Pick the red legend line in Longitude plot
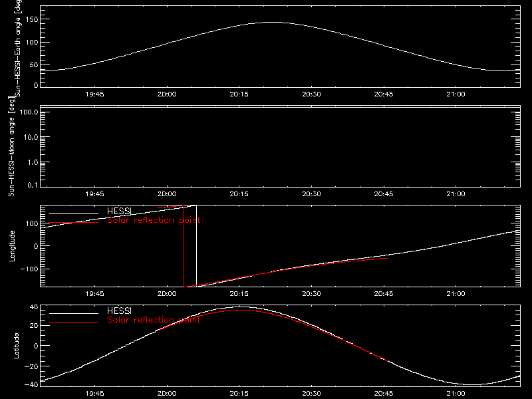The height and width of the screenshot is (399, 532). (74, 223)
